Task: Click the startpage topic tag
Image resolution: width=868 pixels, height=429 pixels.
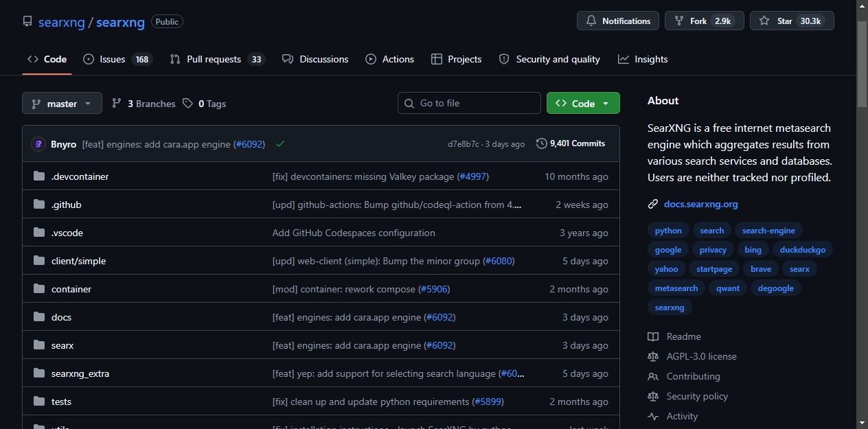Action: (714, 269)
